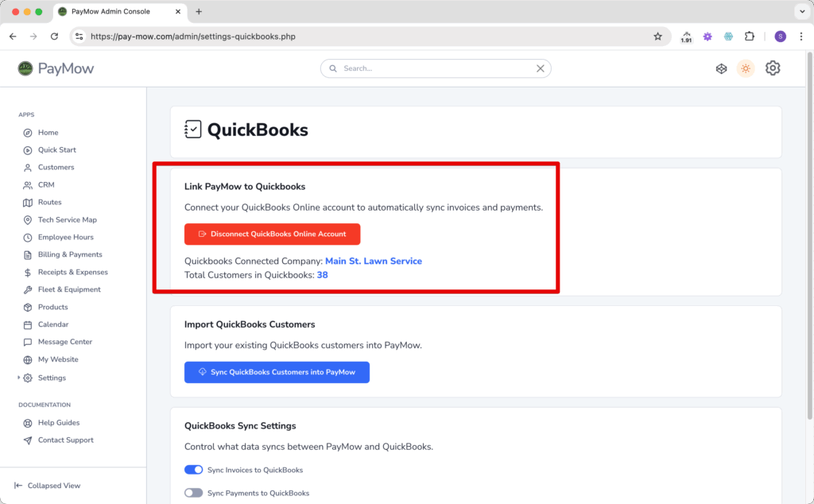
Task: Open Tech Service Map pin icon
Action: (x=28, y=220)
